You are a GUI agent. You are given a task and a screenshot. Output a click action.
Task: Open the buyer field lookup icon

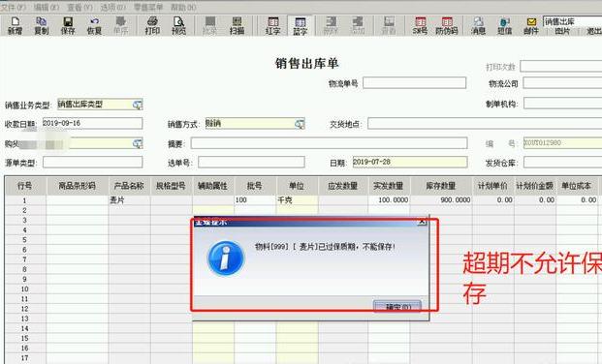137,143
